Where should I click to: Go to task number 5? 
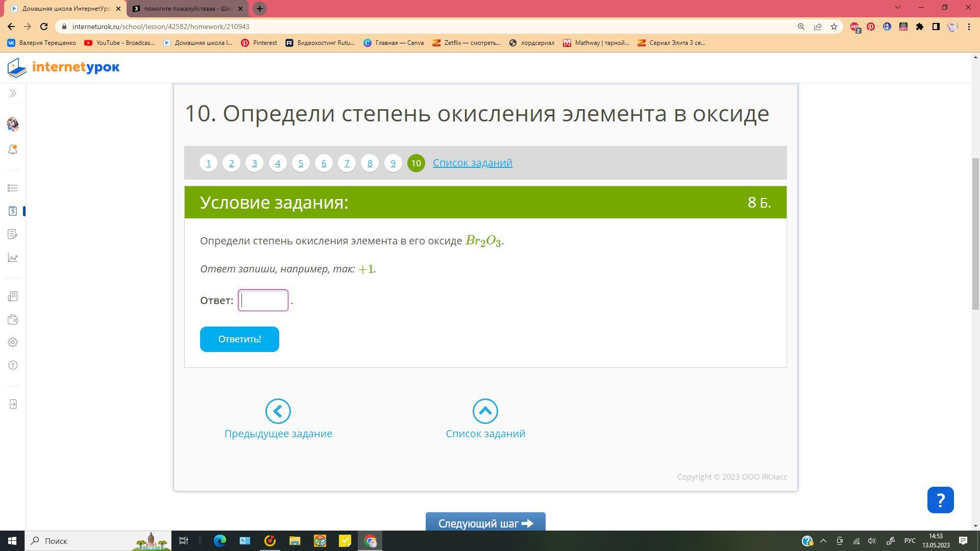click(301, 163)
